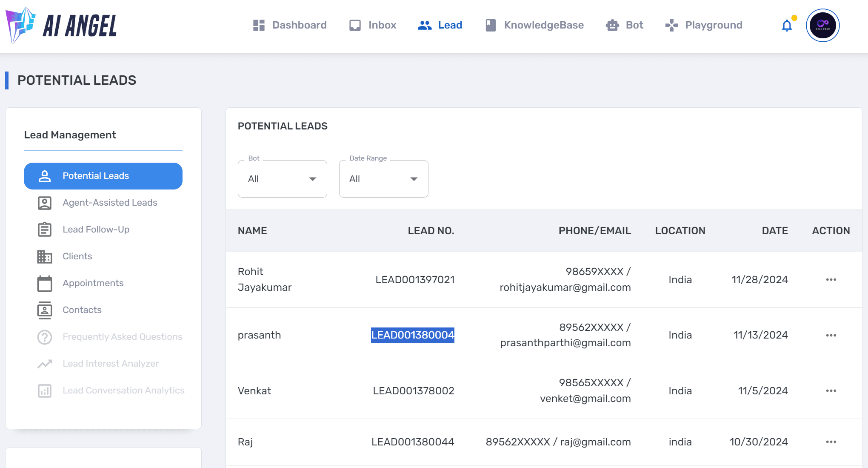Select the highlighted lead number LEAD001380004
This screenshot has height=468, width=868.
click(412, 335)
